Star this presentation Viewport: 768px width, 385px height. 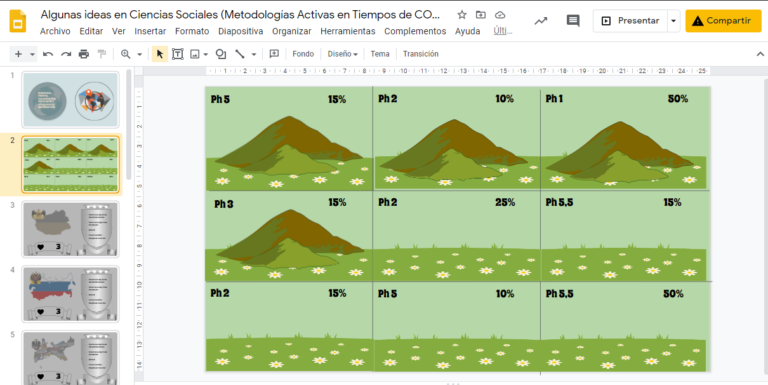tap(462, 15)
